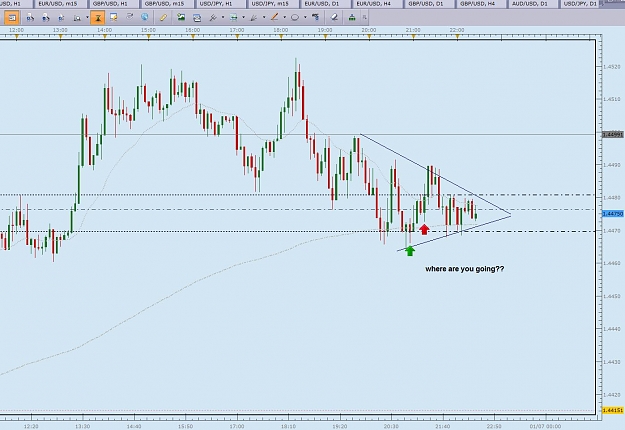Click the third icon in the toolbar
Image resolution: width=625 pixels, height=430 pixels.
(x=46, y=18)
